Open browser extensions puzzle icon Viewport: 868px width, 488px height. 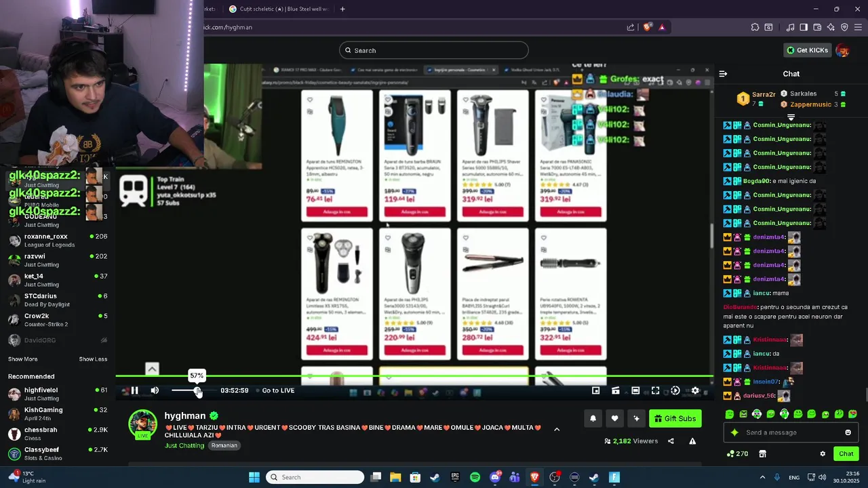[755, 27]
